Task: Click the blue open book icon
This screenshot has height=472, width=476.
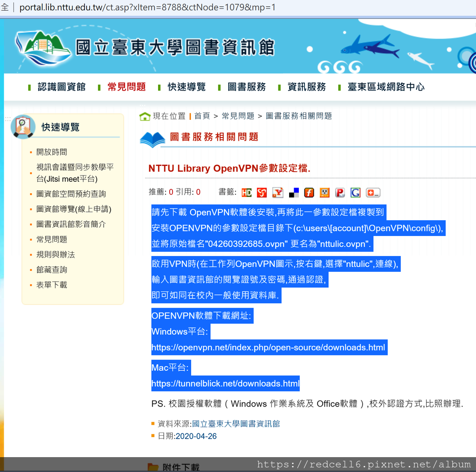Action: click(x=152, y=139)
